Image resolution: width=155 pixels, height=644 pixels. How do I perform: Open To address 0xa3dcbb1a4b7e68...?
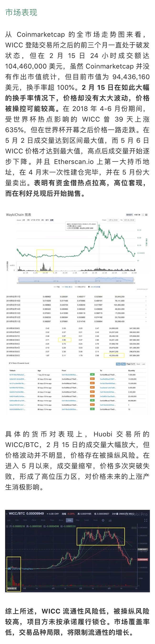tap(108, 387)
